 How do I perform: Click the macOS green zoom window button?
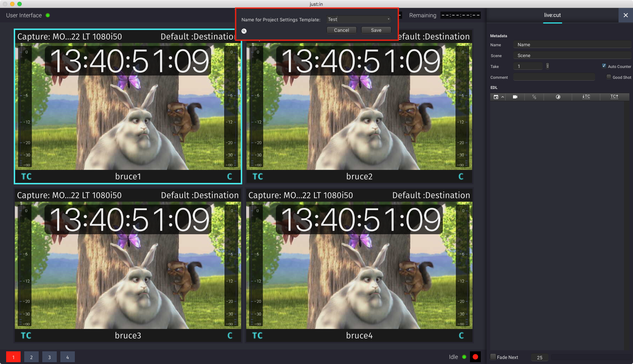(20, 4)
